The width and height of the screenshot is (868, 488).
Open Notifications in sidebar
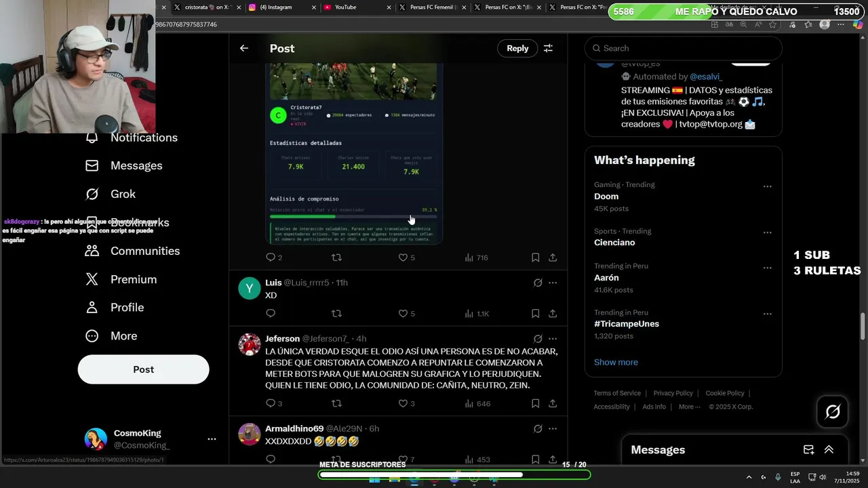pos(131,138)
